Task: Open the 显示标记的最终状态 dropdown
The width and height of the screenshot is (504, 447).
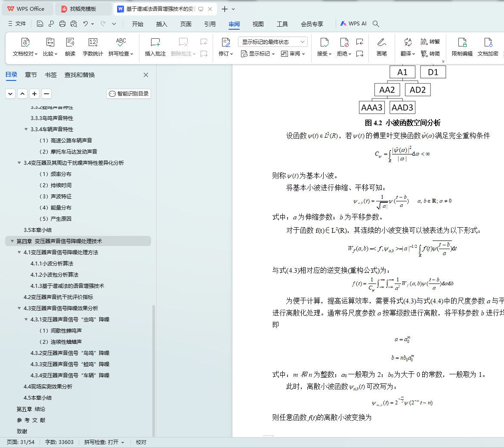Action: click(273, 42)
